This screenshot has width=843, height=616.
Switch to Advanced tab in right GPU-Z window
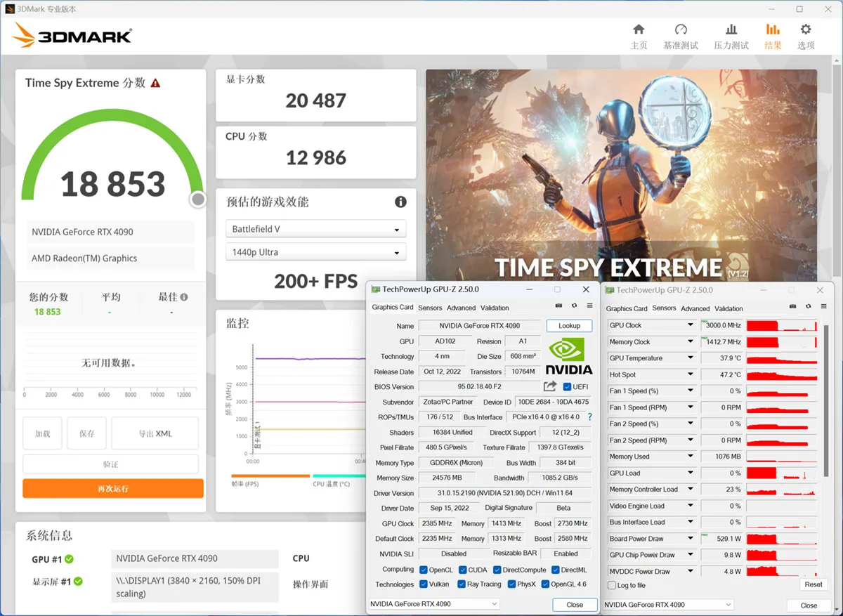[x=695, y=308]
